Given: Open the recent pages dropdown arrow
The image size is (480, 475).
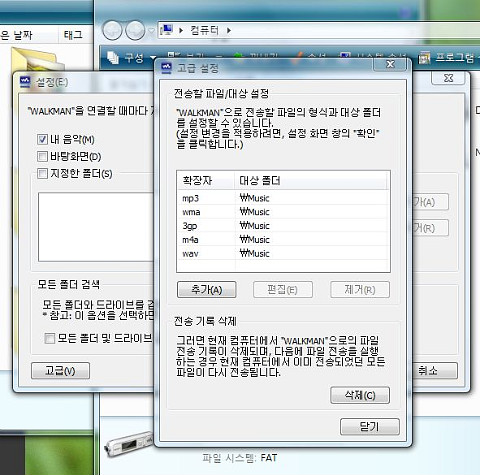Looking at the screenshot, I should click(151, 31).
